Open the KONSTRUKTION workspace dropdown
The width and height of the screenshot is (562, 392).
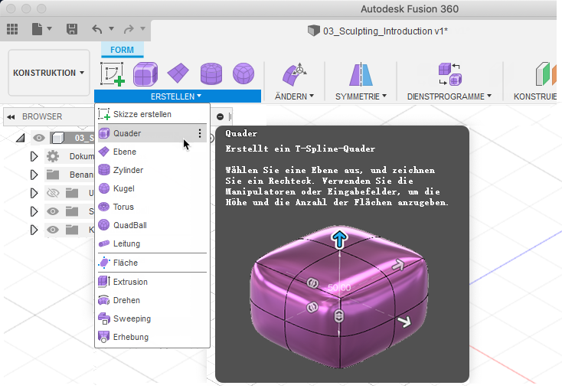coord(49,73)
